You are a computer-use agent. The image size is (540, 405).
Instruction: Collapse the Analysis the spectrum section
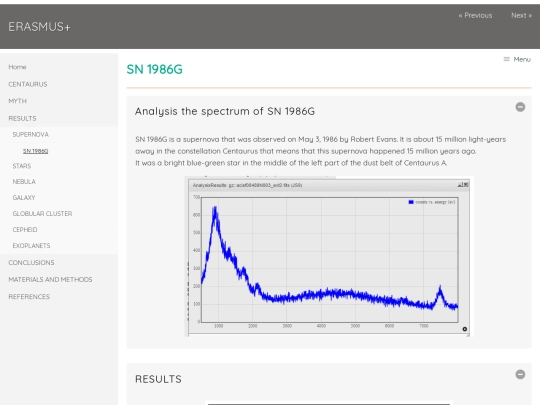[520, 107]
